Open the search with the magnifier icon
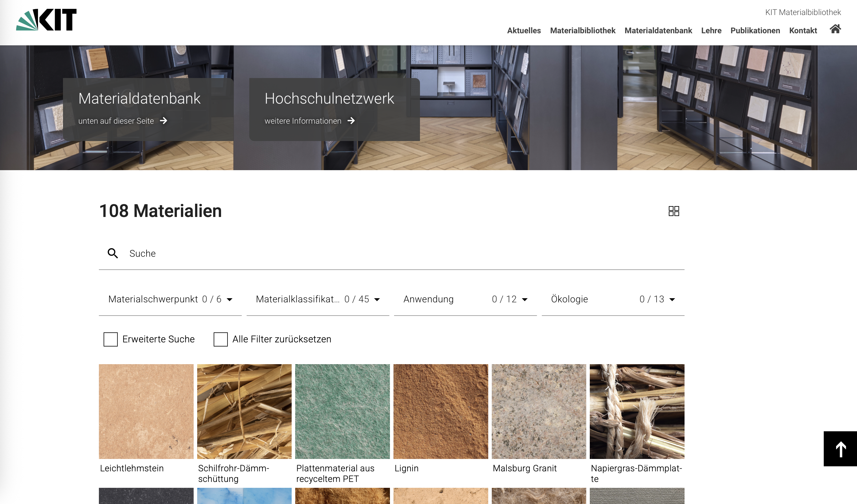This screenshot has height=504, width=857. click(112, 253)
